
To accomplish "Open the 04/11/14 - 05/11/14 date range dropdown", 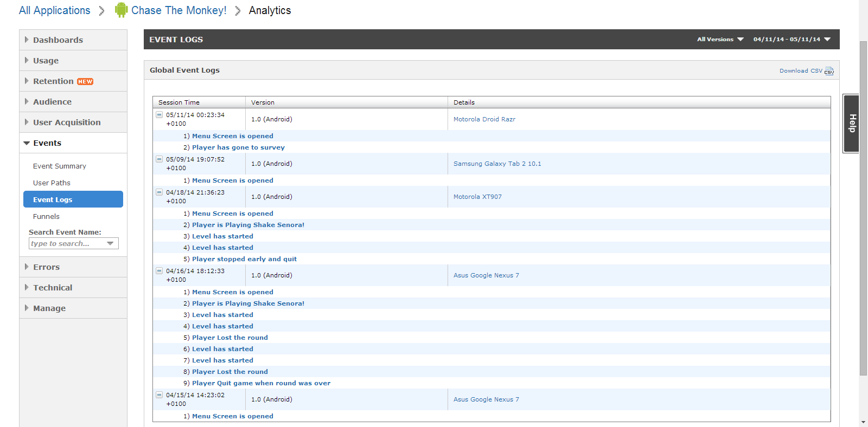I will (x=792, y=40).
